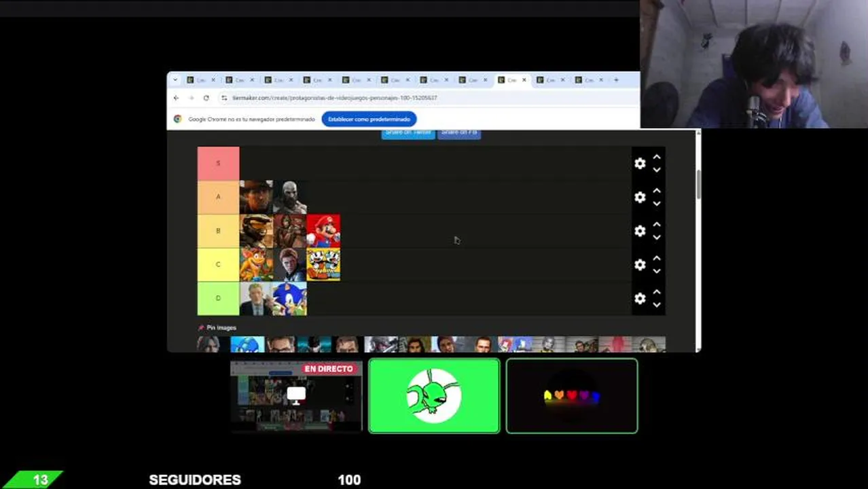Click 100 follower goal number
The height and width of the screenshot is (489, 868).
tap(349, 479)
